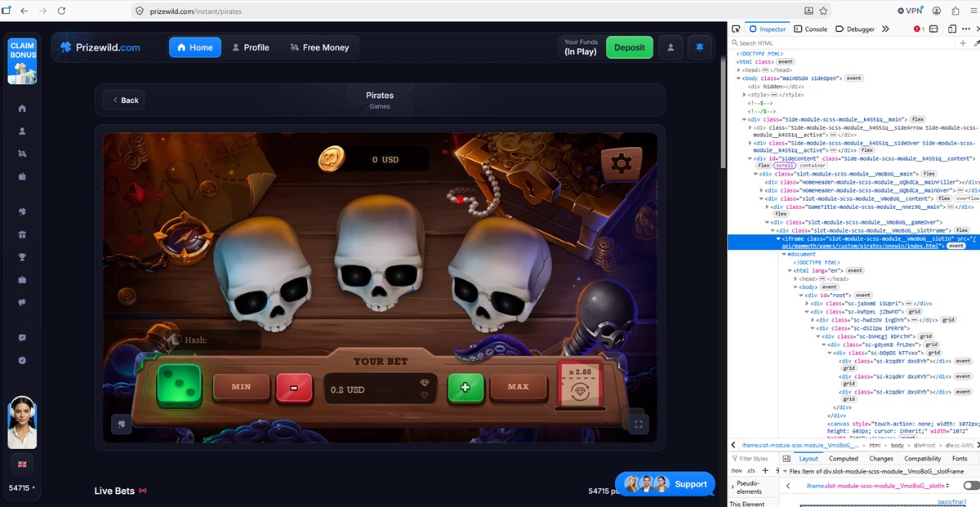The height and width of the screenshot is (507, 980).
Task: Open the account avatar icon in header
Action: 670,47
